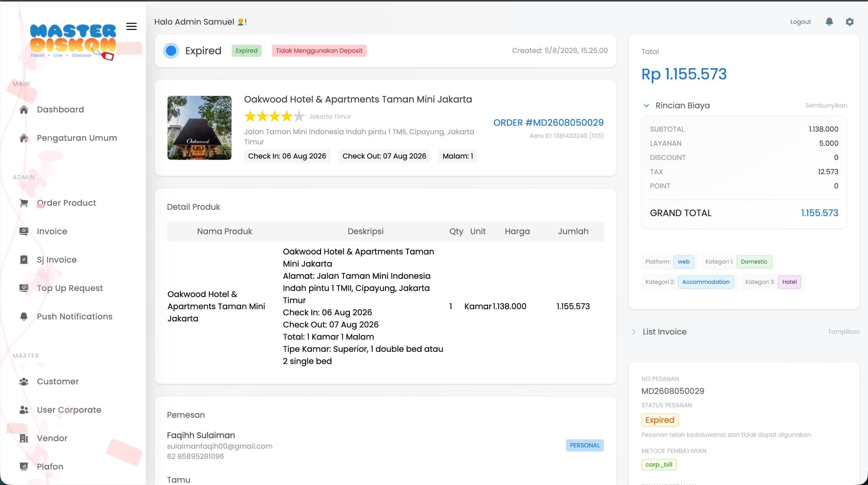Click the User Corporate people icon
Image resolution: width=868 pixels, height=485 pixels.
click(x=24, y=410)
